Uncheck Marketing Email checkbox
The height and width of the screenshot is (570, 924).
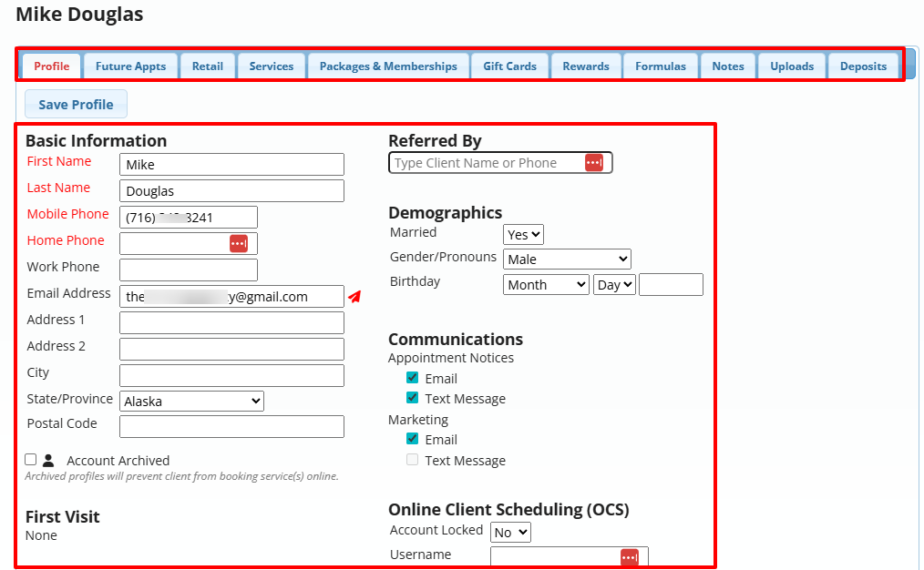pyautogui.click(x=413, y=439)
